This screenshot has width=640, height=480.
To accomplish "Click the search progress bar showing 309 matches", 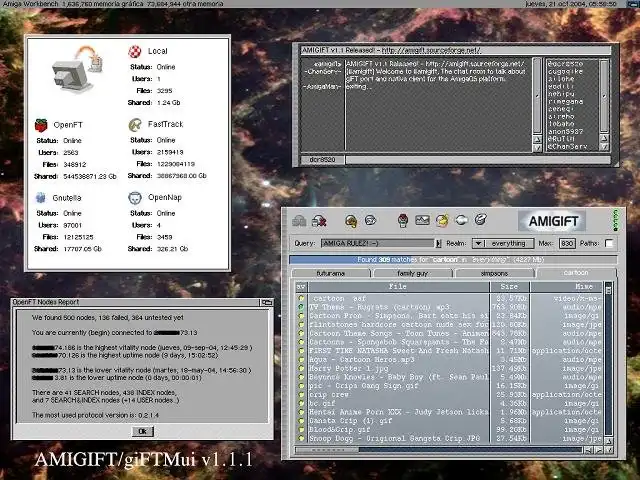I will pyautogui.click(x=453, y=260).
